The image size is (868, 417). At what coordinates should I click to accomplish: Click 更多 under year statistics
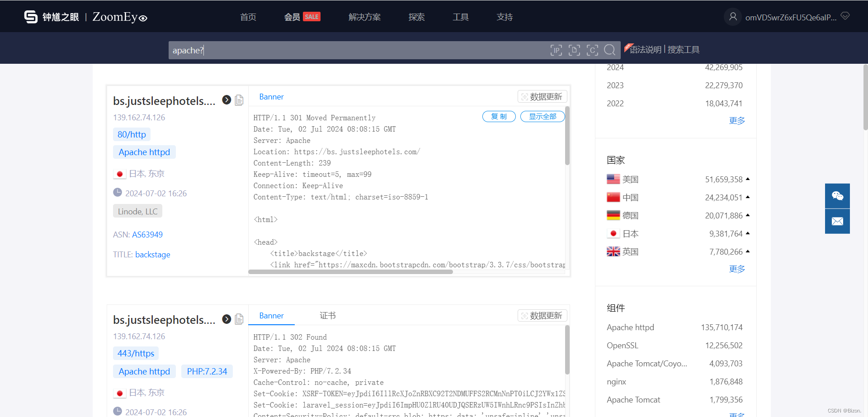[737, 121]
